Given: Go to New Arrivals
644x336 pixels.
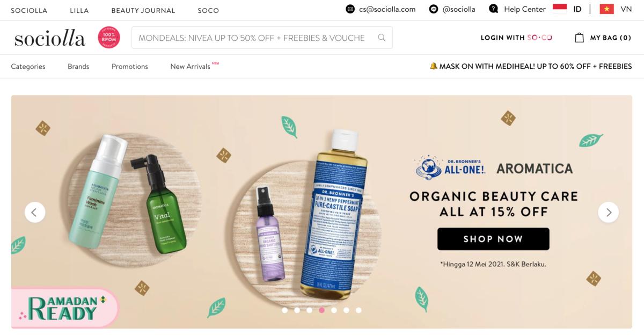Looking at the screenshot, I should tap(190, 67).
